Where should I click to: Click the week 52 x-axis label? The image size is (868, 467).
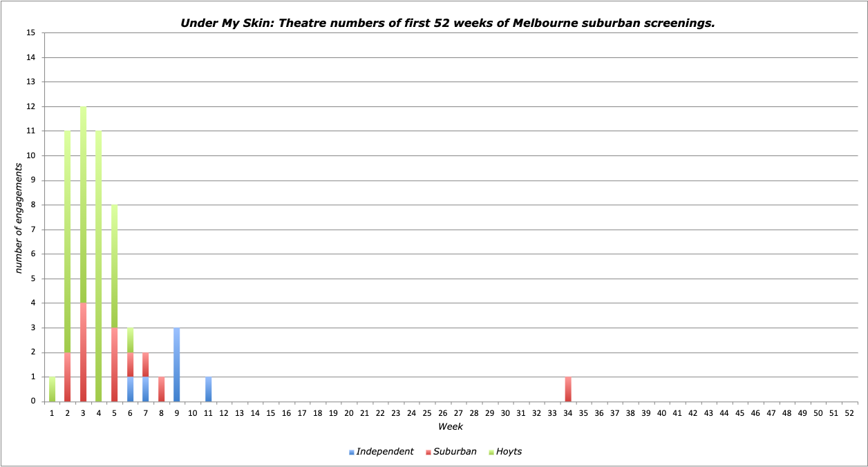pyautogui.click(x=849, y=412)
